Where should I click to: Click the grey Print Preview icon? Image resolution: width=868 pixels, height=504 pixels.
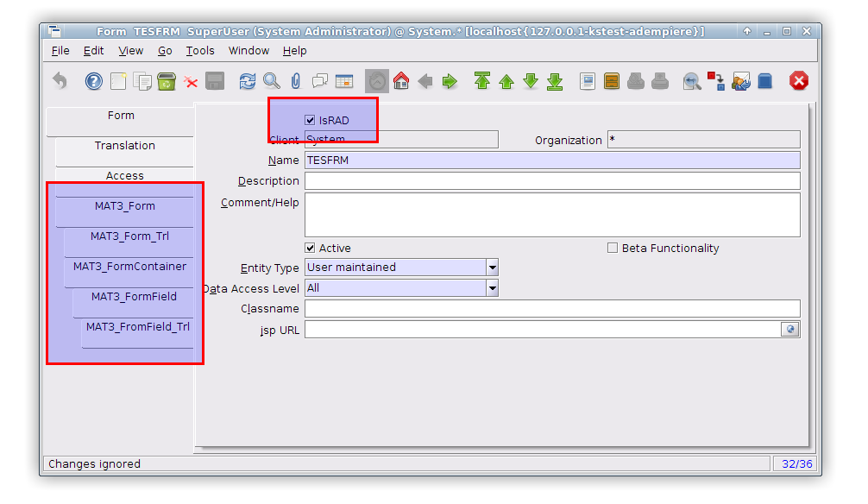point(636,81)
